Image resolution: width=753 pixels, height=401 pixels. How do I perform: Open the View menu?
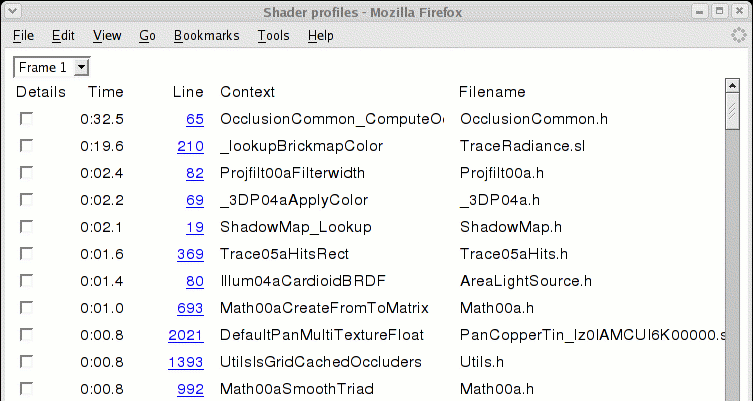[107, 35]
